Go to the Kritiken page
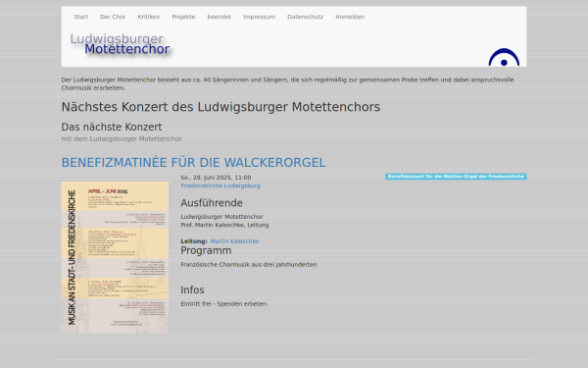Image resolution: width=588 pixels, height=368 pixels. (149, 17)
